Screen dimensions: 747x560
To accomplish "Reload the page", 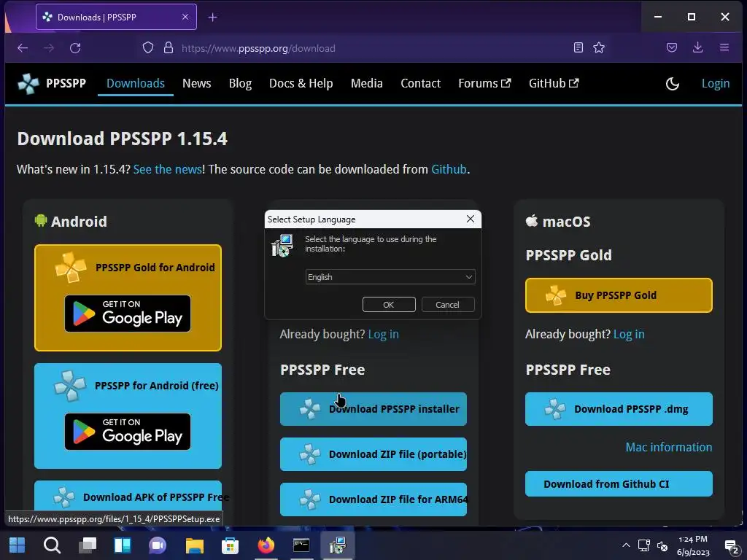I will tap(75, 47).
